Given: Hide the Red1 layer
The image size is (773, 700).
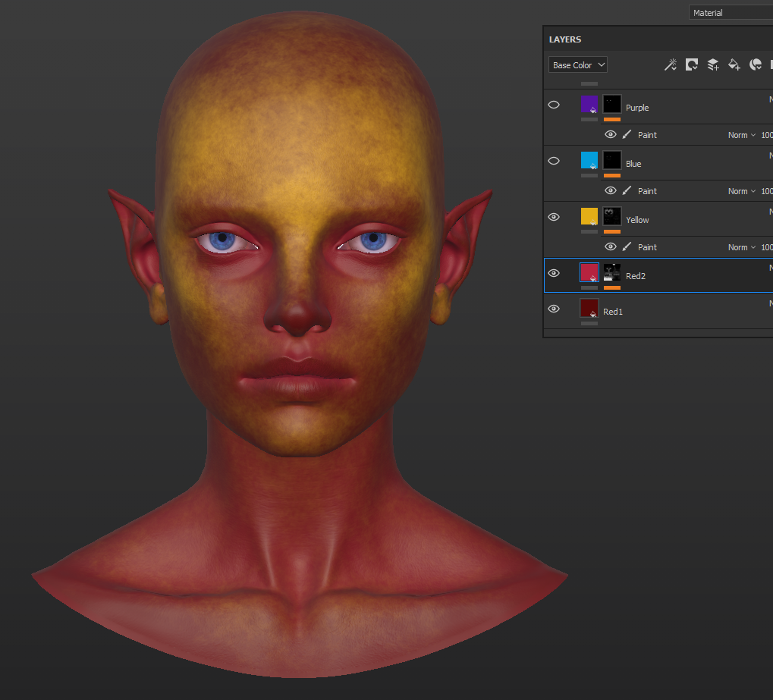Looking at the screenshot, I should coord(554,309).
